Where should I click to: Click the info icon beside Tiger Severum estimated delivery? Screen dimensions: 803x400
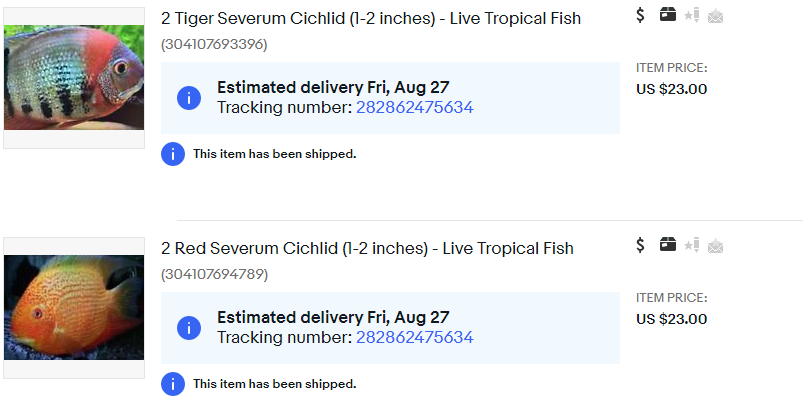click(189, 98)
